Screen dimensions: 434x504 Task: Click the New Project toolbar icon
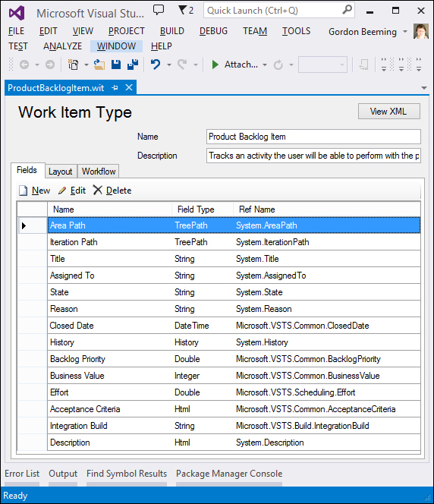point(74,65)
